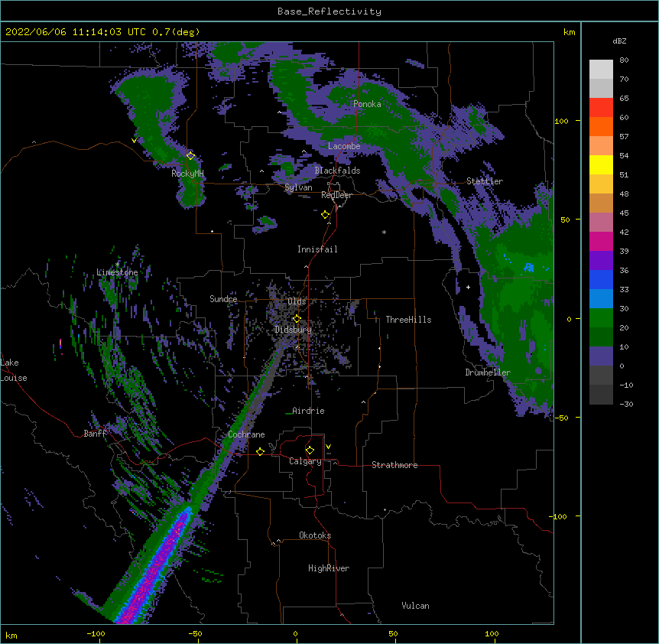Screen dimensions: 659x644
Task: Click the Base_Reflectivity title text
Action: (329, 11)
